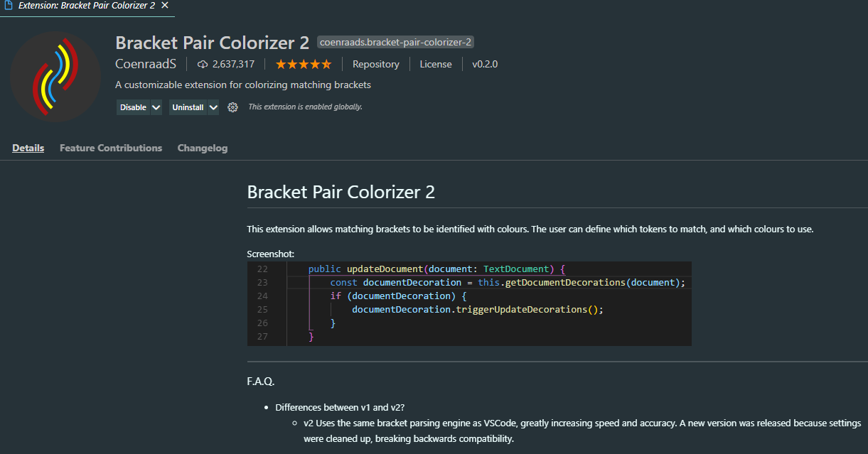Screen dimensions: 868x454
Task: Click the file icon in the editor tab
Action: pos(9,5)
